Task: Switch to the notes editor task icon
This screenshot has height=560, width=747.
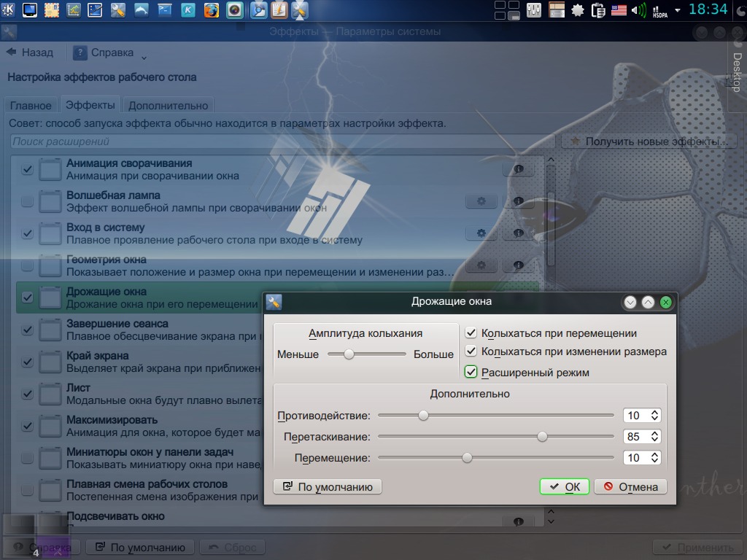Action: click(x=279, y=10)
